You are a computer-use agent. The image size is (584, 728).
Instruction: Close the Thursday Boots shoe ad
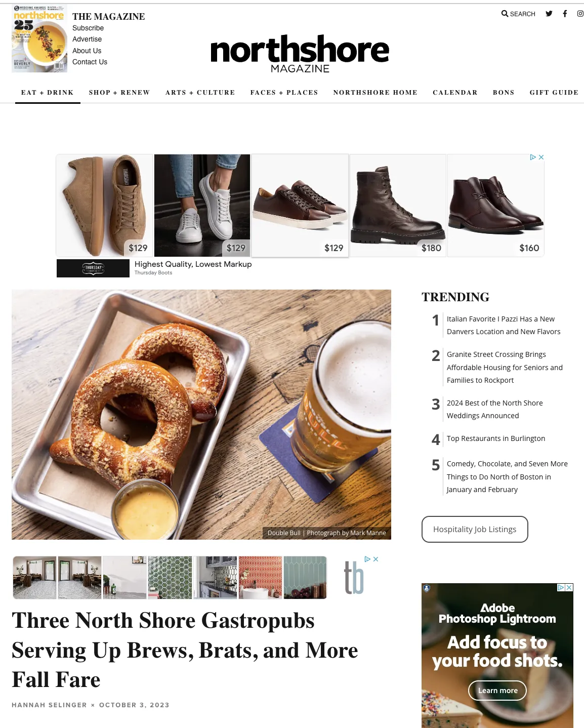click(x=541, y=157)
